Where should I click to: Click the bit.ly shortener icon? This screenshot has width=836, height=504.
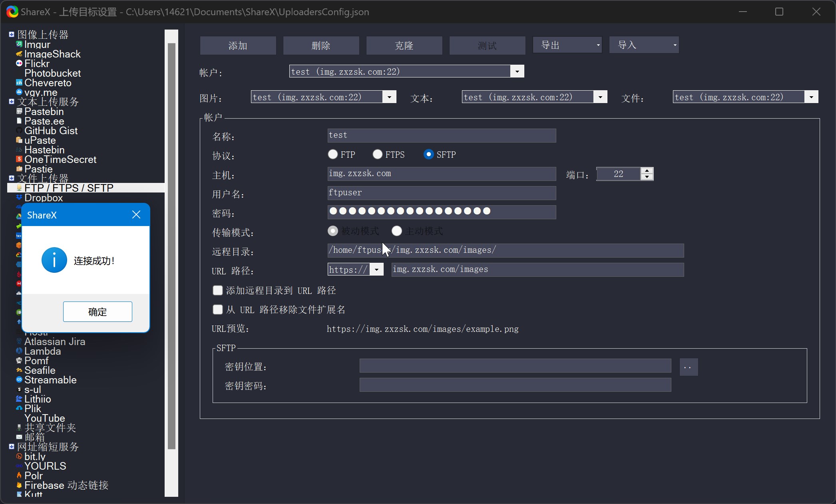19,456
